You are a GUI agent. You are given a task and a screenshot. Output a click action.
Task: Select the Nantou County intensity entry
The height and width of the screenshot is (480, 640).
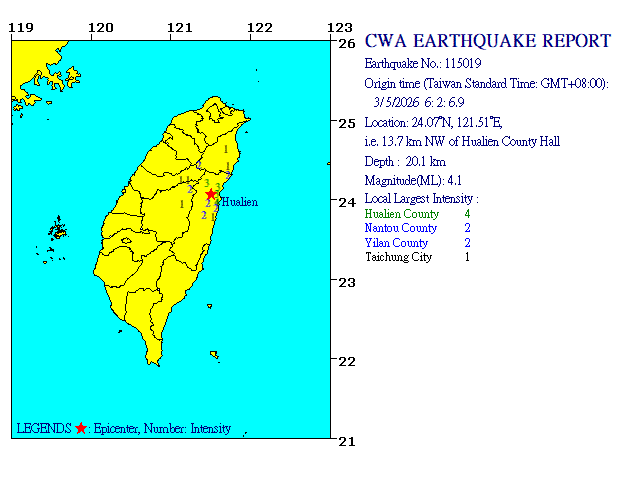pos(416,228)
